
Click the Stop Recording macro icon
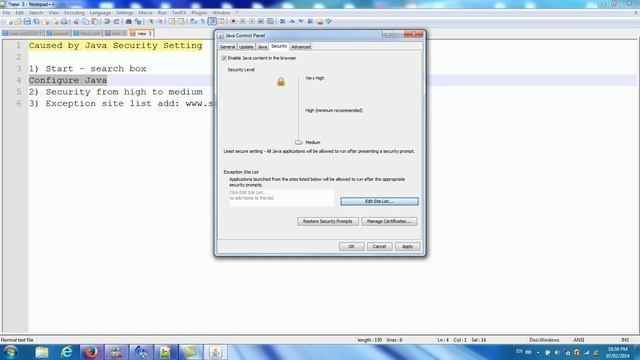click(x=242, y=21)
